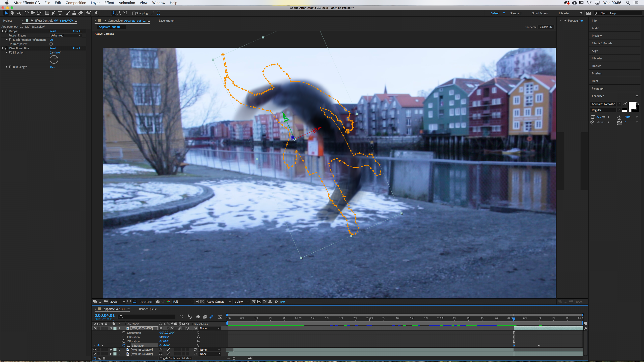The width and height of the screenshot is (644, 362).
Task: Select the Puppet Pin tool
Action: click(x=96, y=13)
